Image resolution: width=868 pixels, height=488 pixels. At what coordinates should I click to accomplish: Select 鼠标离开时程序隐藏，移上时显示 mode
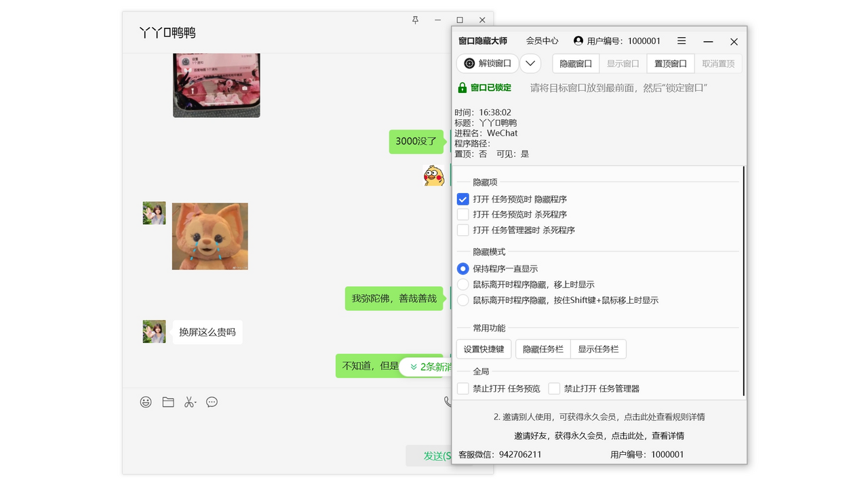pyautogui.click(x=462, y=284)
